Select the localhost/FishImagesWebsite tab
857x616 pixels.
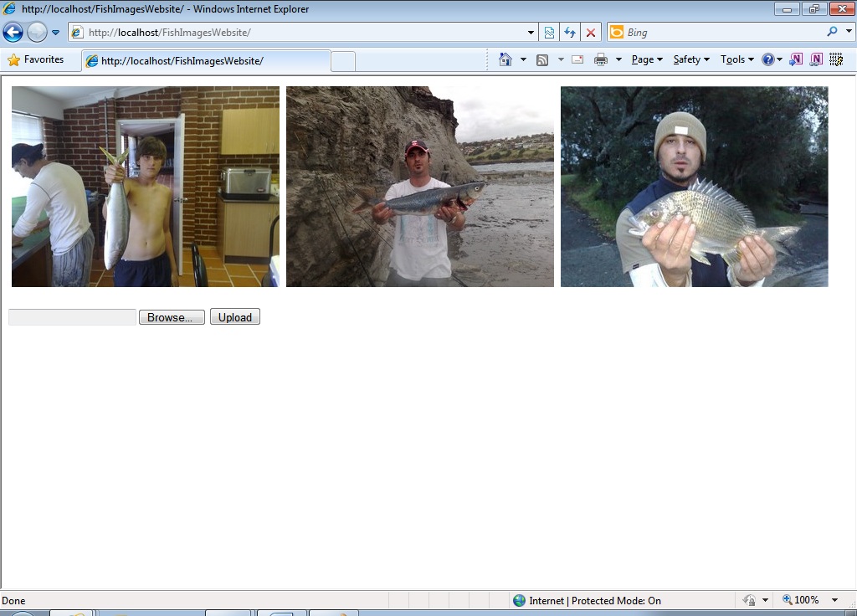tap(206, 60)
